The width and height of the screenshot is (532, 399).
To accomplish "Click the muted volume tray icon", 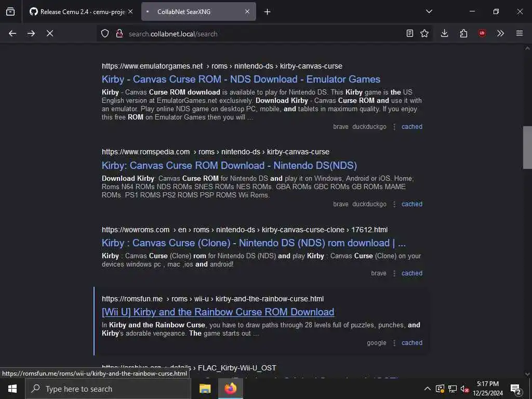I will coord(464,389).
